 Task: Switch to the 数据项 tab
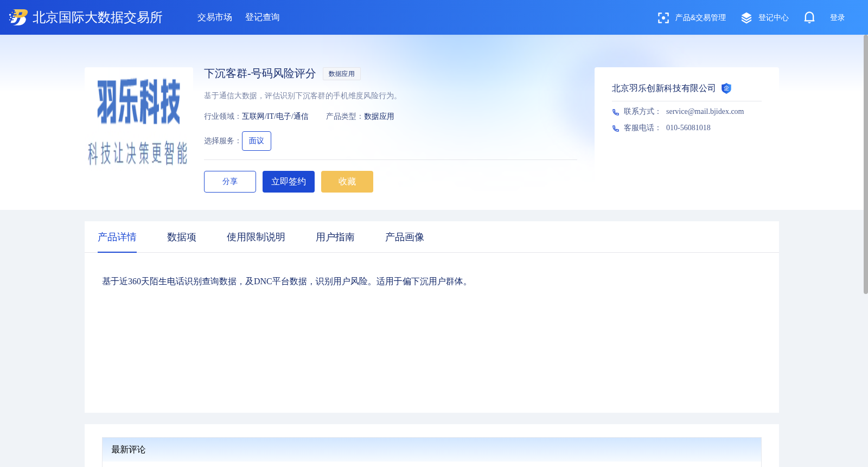tap(182, 237)
